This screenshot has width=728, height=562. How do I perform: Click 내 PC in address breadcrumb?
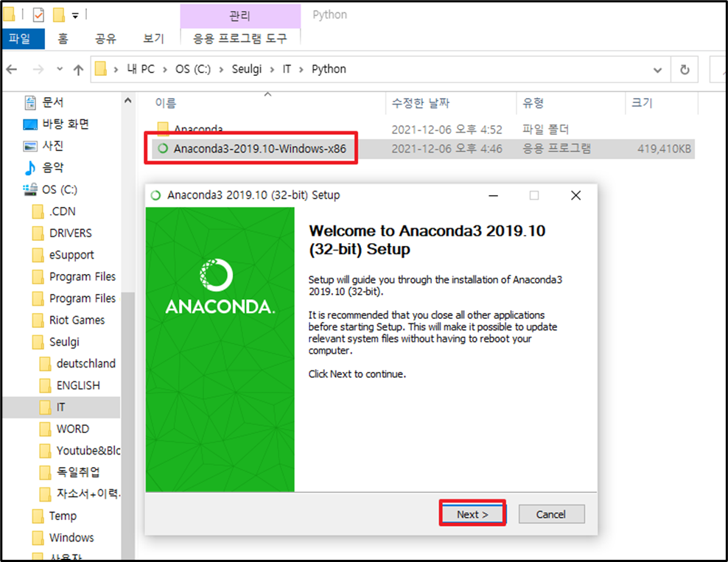pos(141,69)
